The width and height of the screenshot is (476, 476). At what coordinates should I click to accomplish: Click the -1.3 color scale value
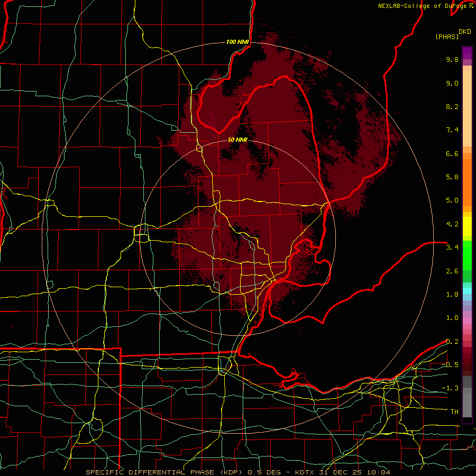450,388
